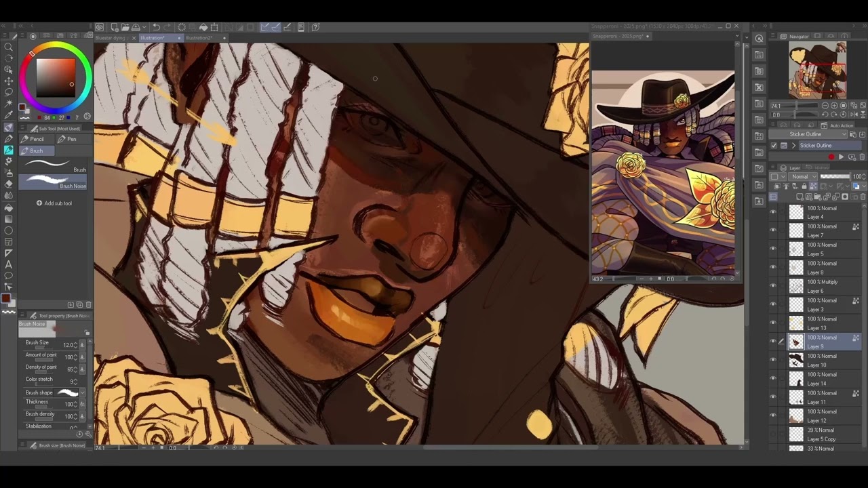
Task: Click zoom in button in Navigator
Action: [834, 106]
